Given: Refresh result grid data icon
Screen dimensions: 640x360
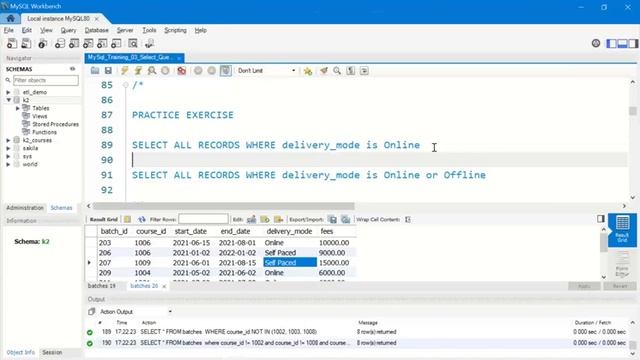Looking at the screenshot, I should click(142, 220).
